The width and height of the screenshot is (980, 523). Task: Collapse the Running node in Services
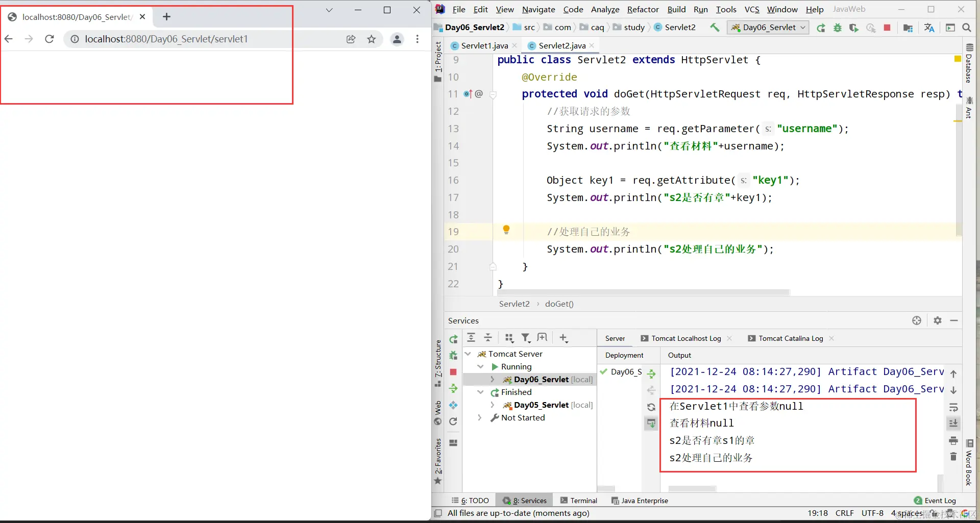[x=480, y=366]
